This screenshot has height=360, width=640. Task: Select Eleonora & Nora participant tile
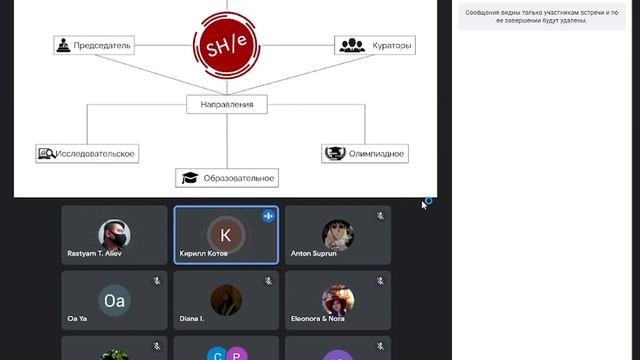tap(338, 300)
